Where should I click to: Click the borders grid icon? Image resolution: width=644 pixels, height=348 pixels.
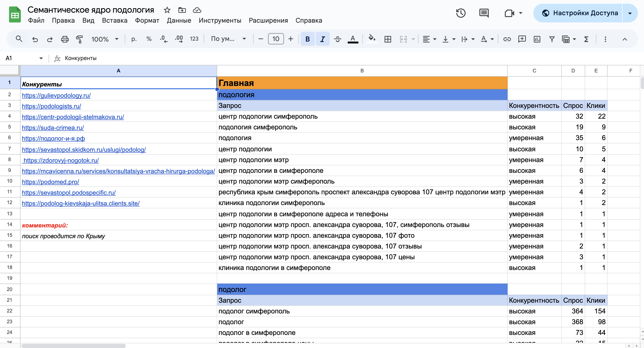pyautogui.click(x=388, y=39)
